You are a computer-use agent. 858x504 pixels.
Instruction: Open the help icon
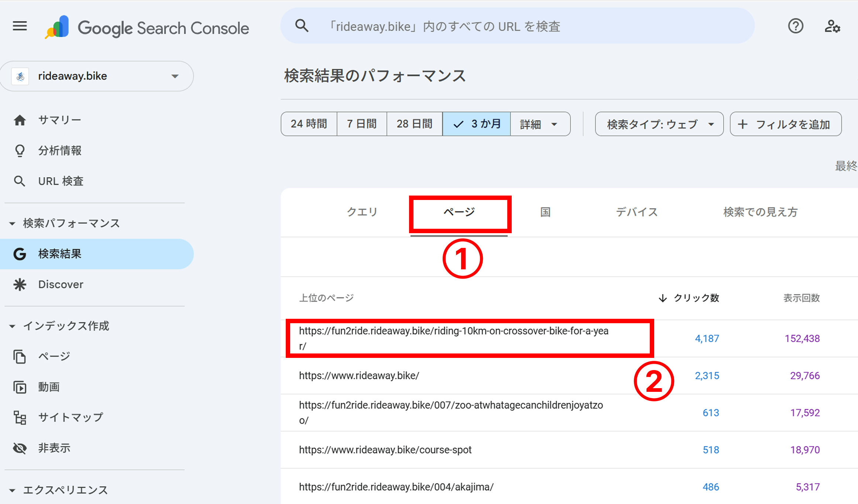[x=796, y=26]
